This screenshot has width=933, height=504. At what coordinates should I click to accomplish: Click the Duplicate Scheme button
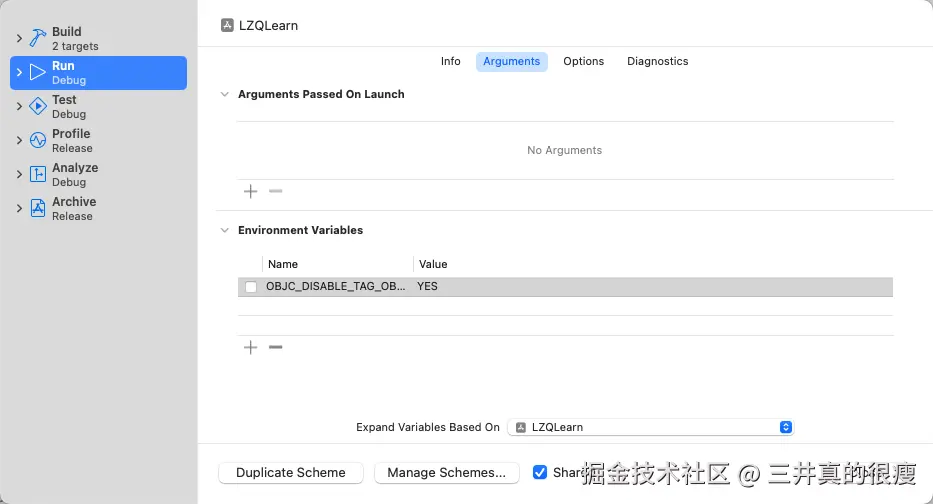[291, 472]
